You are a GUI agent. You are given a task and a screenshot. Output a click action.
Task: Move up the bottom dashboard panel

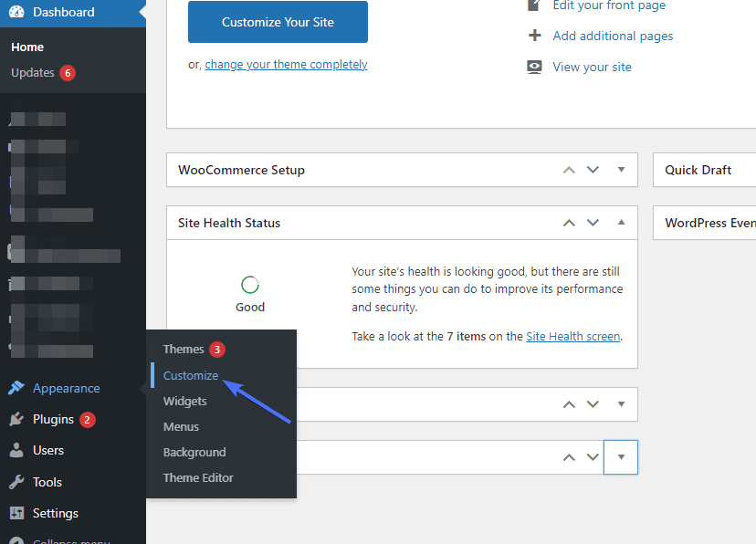click(569, 457)
